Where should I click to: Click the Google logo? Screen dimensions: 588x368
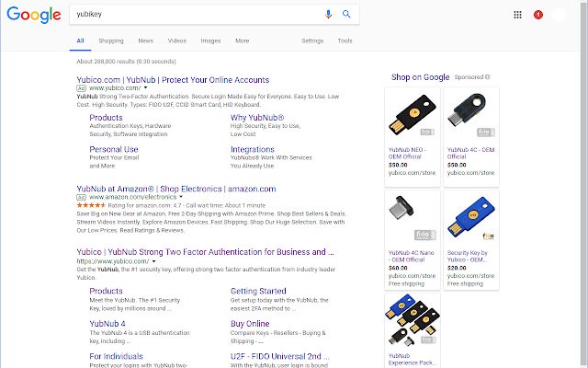coord(34,15)
